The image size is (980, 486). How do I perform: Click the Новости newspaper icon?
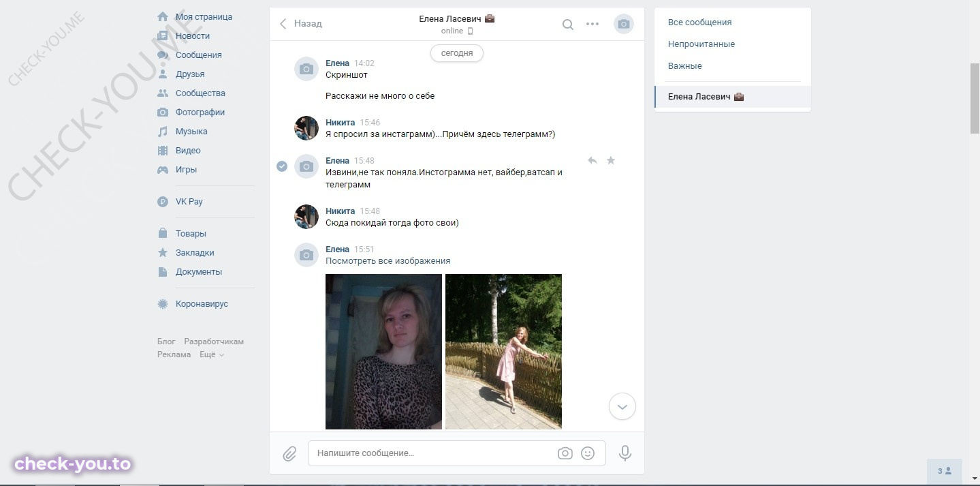click(163, 35)
